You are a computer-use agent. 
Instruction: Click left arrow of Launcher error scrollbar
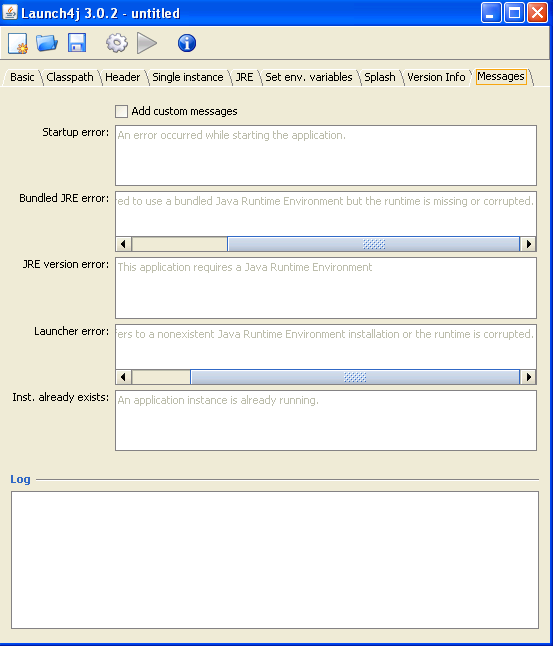(124, 377)
